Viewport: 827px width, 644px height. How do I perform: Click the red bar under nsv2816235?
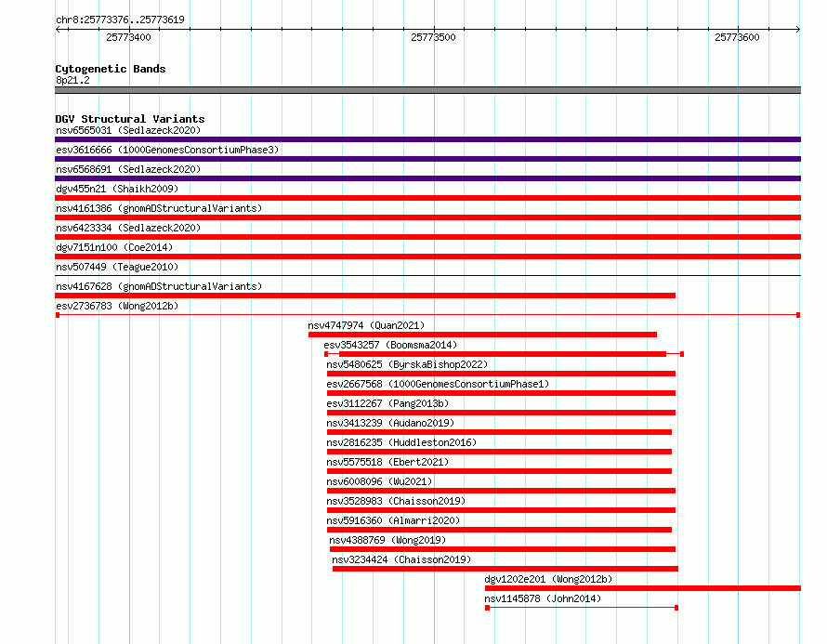pyautogui.click(x=500, y=452)
